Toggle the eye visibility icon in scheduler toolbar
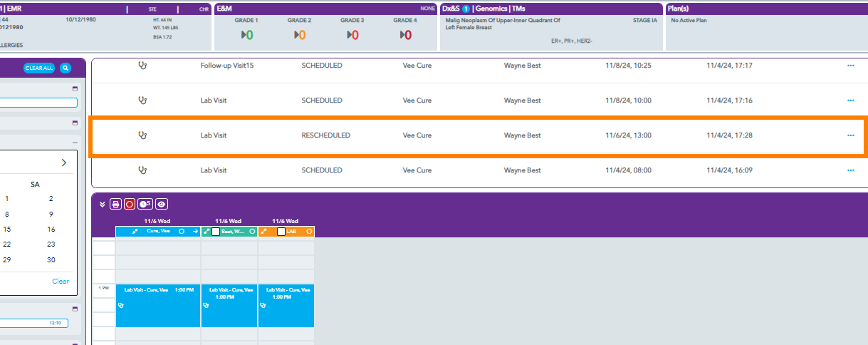Image resolution: width=868 pixels, height=345 pixels. [x=162, y=204]
